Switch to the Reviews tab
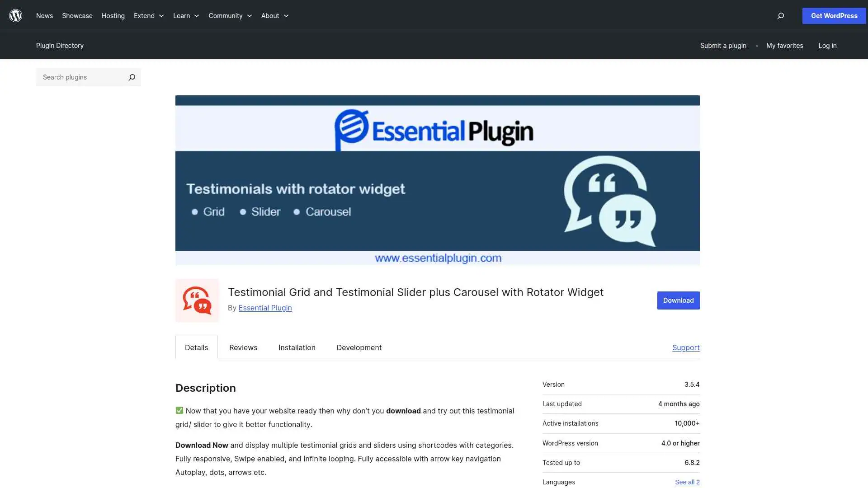 pos(243,347)
